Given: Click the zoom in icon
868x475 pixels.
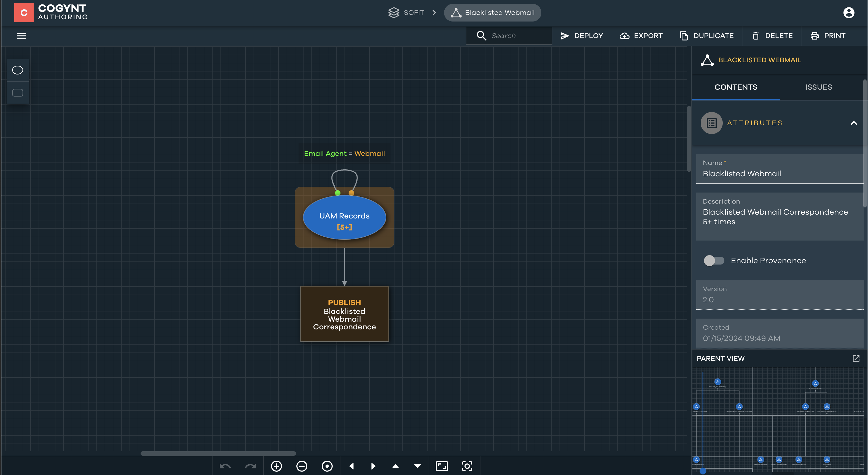Looking at the screenshot, I should [276, 466].
